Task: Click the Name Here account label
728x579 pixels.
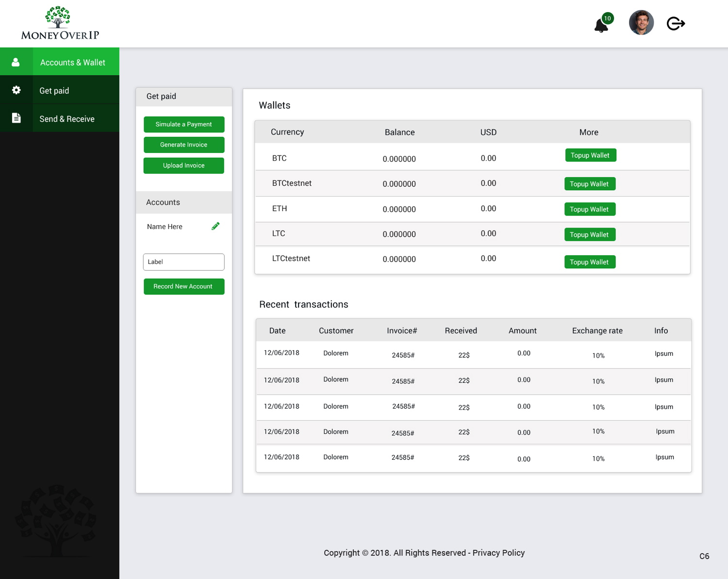Action: [165, 227]
